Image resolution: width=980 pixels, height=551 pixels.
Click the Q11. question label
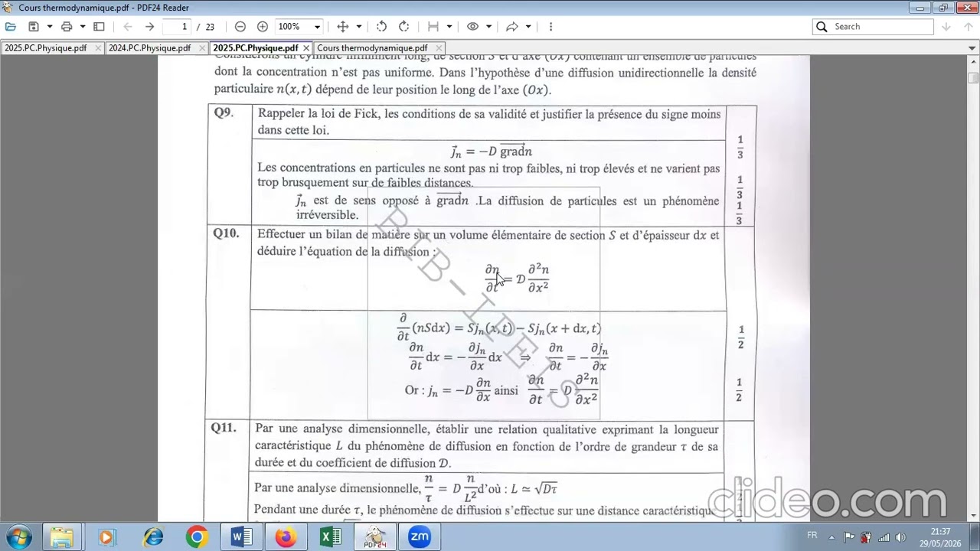tap(224, 428)
